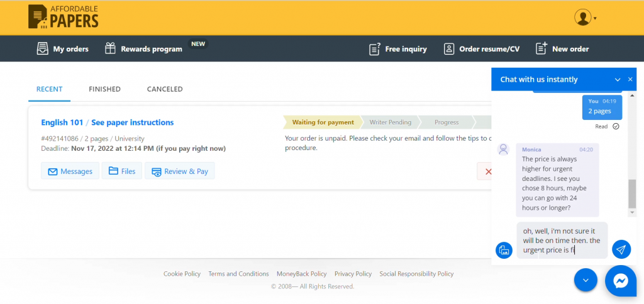
Task: Open the Rewards program gift icon
Action: click(111, 48)
